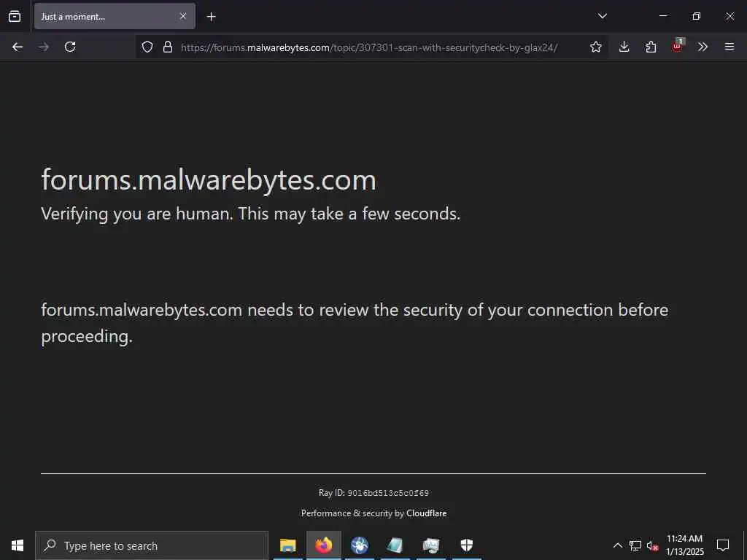Click 'Type here to search' taskbar box
The width and height of the screenshot is (747, 560).
click(x=152, y=545)
